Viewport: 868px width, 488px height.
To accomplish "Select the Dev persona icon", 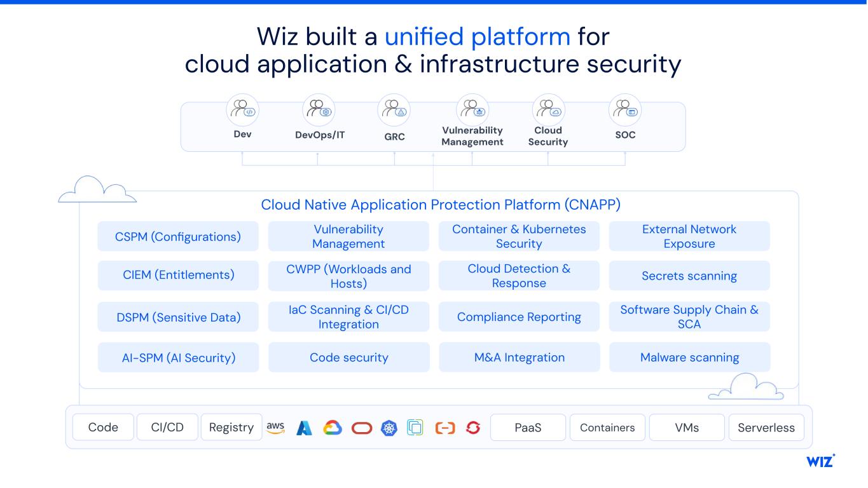I will 242,110.
